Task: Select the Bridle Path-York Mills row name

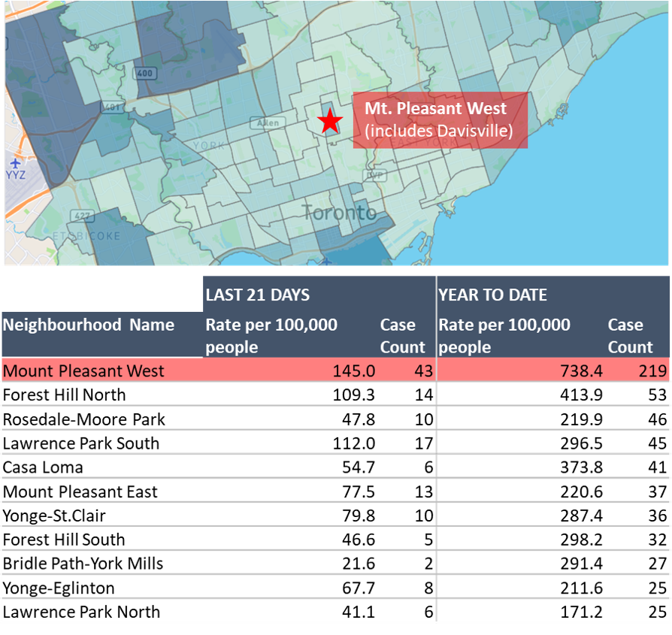Action: 83,564
